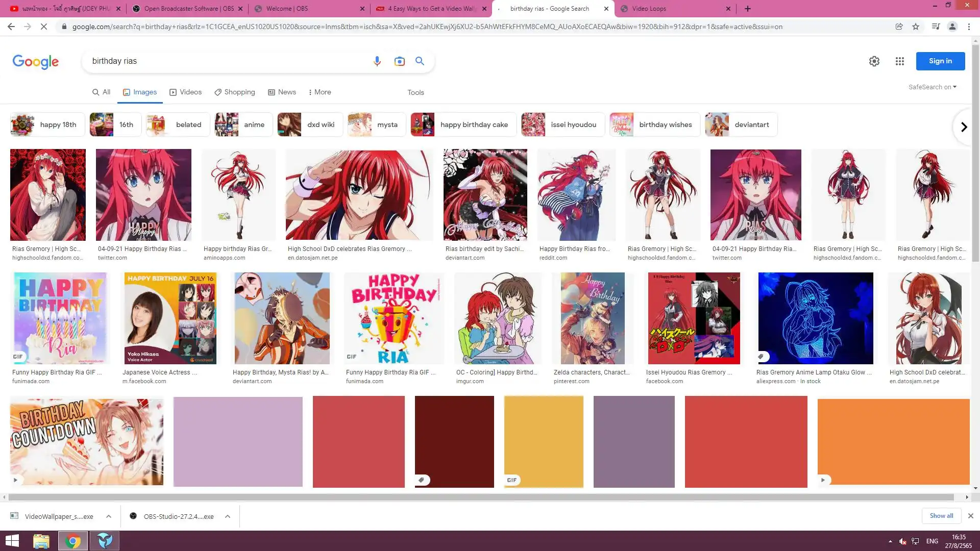This screenshot has width=980, height=551.
Task: Click the voice search microphone icon
Action: click(x=377, y=61)
